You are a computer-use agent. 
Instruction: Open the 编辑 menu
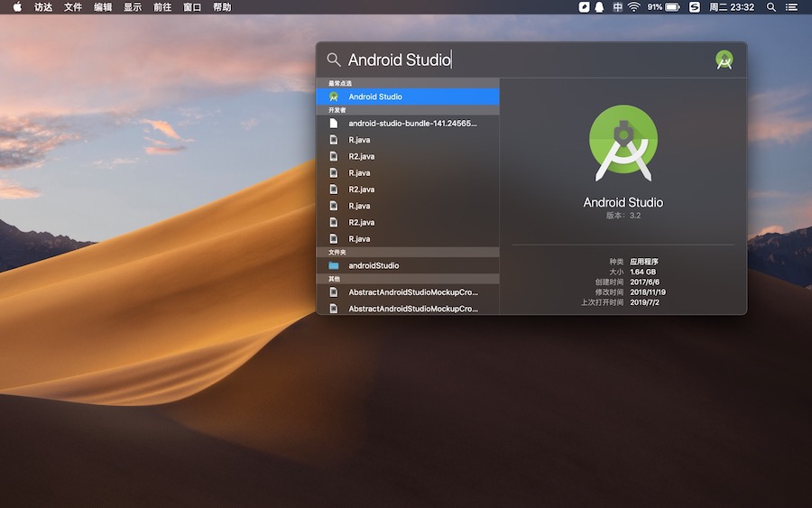[103, 6]
